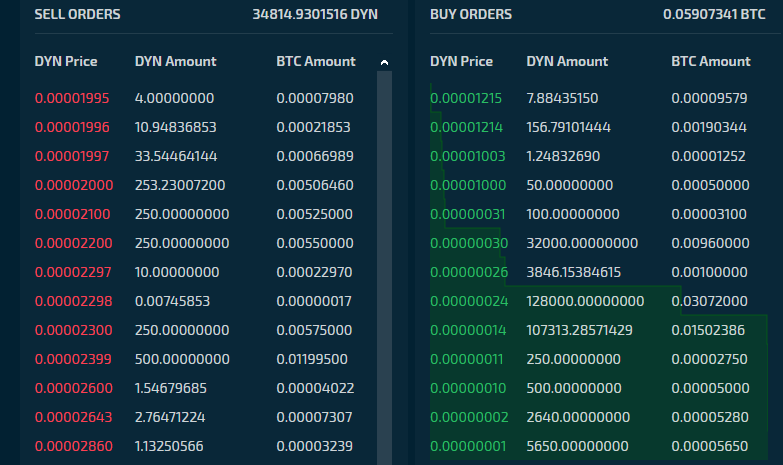Click buy amount 107313.28571429

(579, 330)
